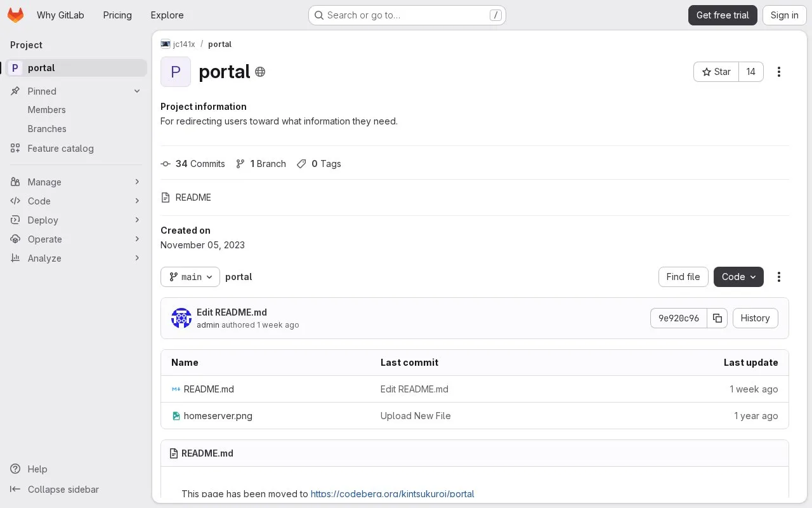
Task: Click the jc141x avatar in the breadcrumb
Action: [166, 44]
